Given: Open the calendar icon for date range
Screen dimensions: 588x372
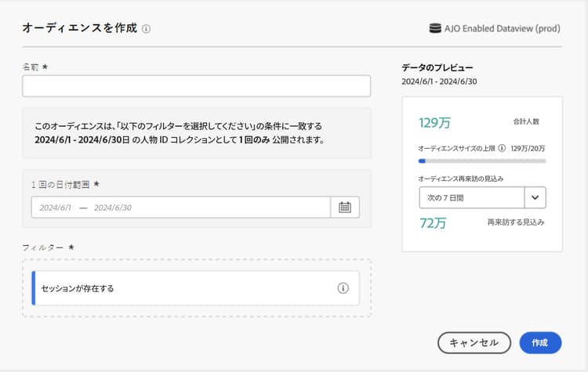Looking at the screenshot, I should coord(345,208).
